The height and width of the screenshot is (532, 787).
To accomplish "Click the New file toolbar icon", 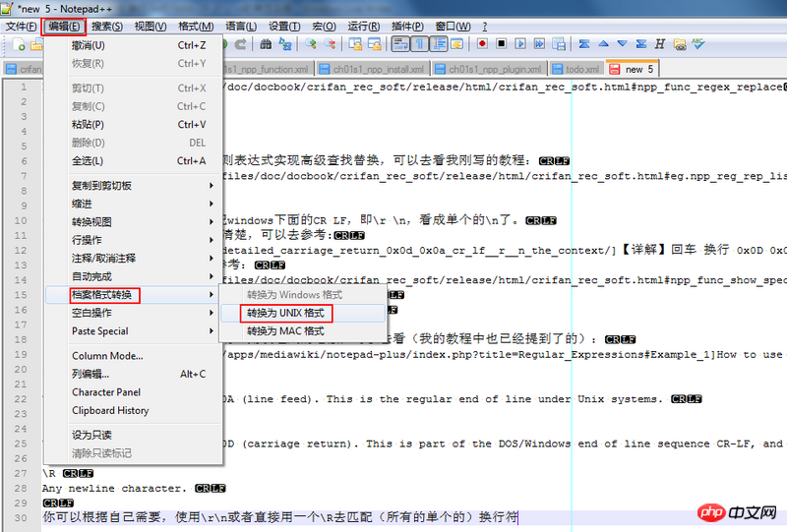I will click(x=19, y=44).
